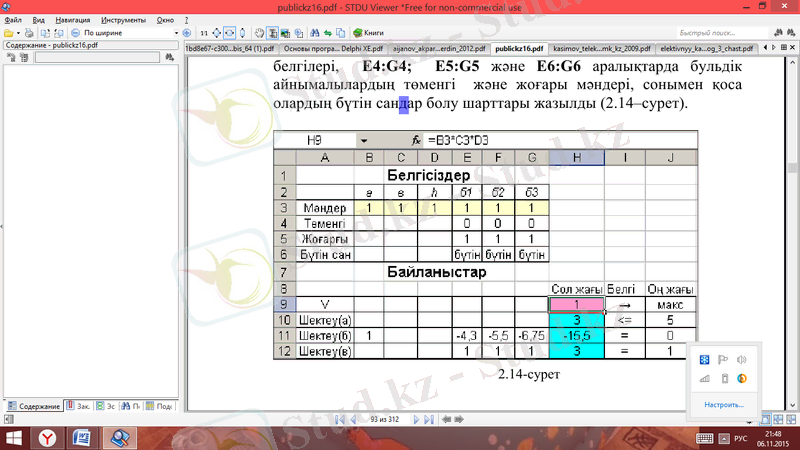The height and width of the screenshot is (450, 800).
Task: Click the fit page to window icon
Action: point(217,32)
